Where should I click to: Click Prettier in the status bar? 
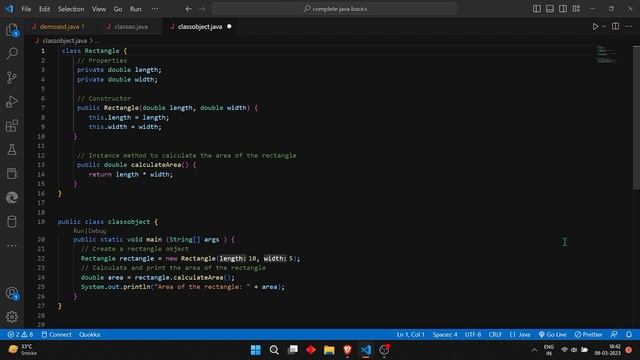click(x=588, y=334)
